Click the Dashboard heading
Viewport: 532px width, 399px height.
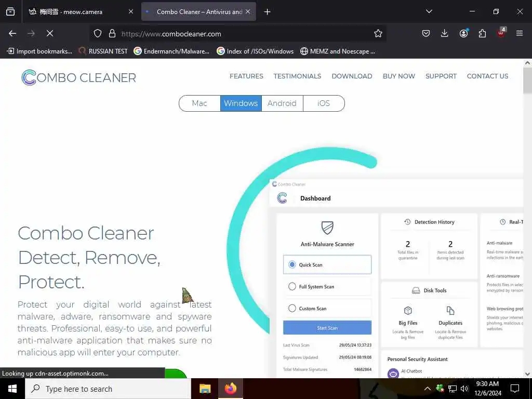click(315, 198)
